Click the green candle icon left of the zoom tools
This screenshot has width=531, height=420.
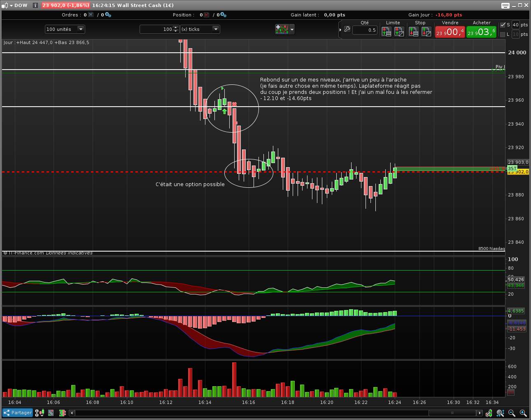[x=489, y=413]
